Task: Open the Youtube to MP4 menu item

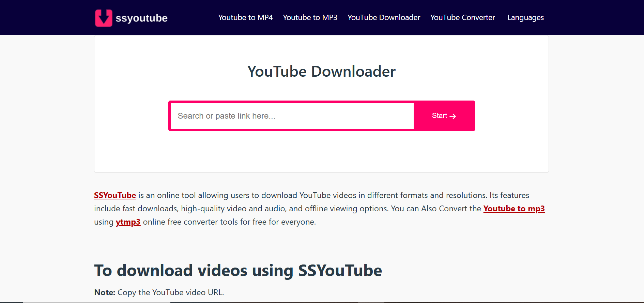Action: click(x=245, y=17)
